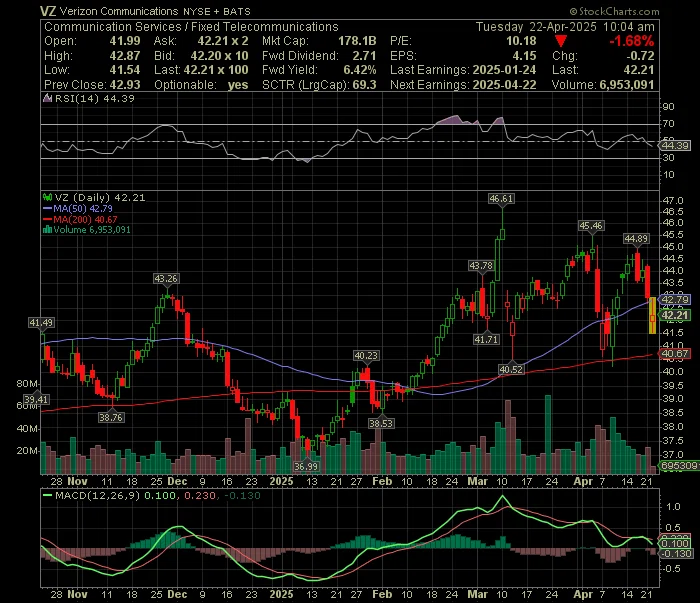This screenshot has width=700, height=603.
Task: Click the 41.49 price label at left
Action: coord(41,322)
